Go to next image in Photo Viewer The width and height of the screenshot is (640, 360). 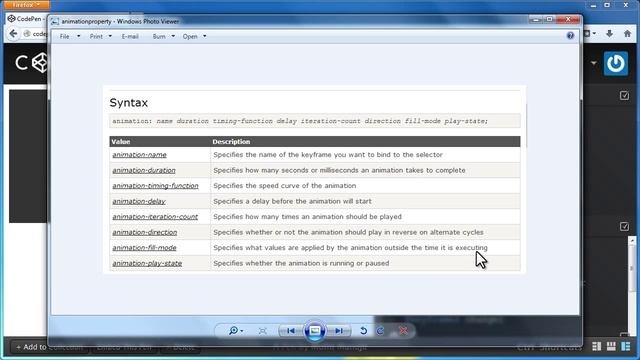(339, 331)
